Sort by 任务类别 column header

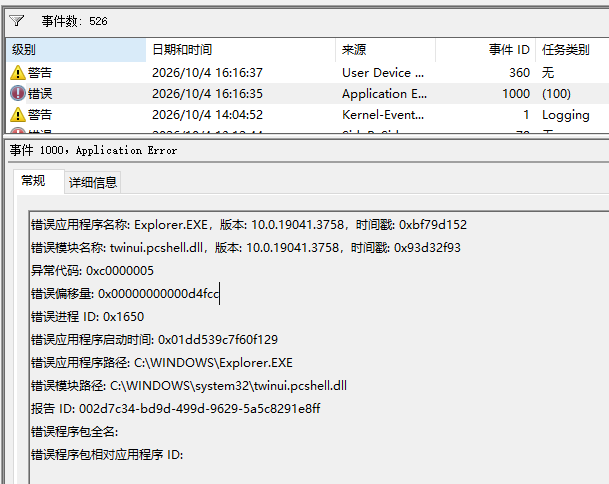(572, 50)
